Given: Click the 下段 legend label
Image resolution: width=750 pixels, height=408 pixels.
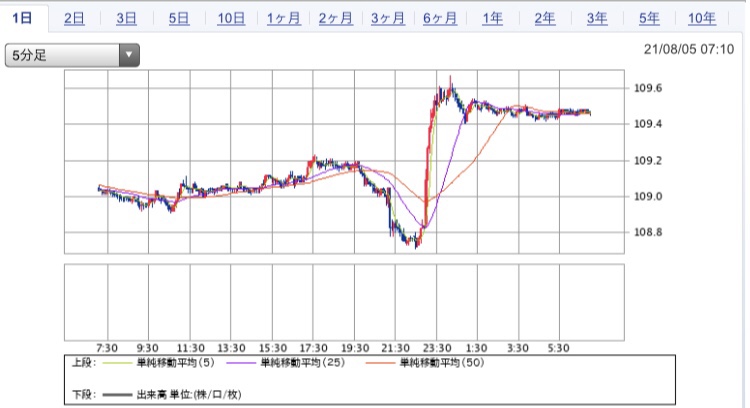Looking at the screenshot, I should [84, 395].
